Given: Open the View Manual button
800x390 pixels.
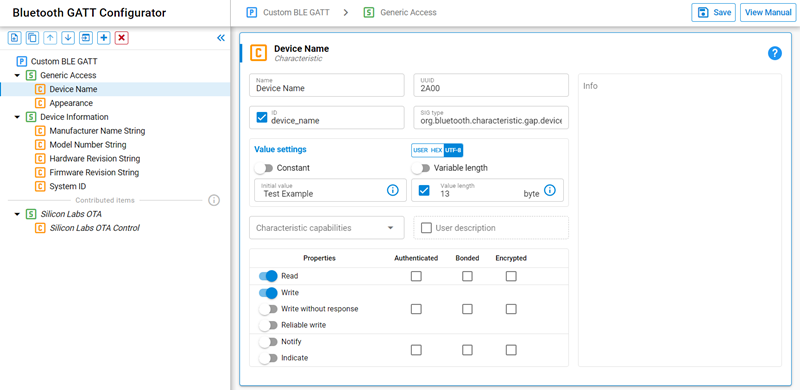Looking at the screenshot, I should point(768,12).
